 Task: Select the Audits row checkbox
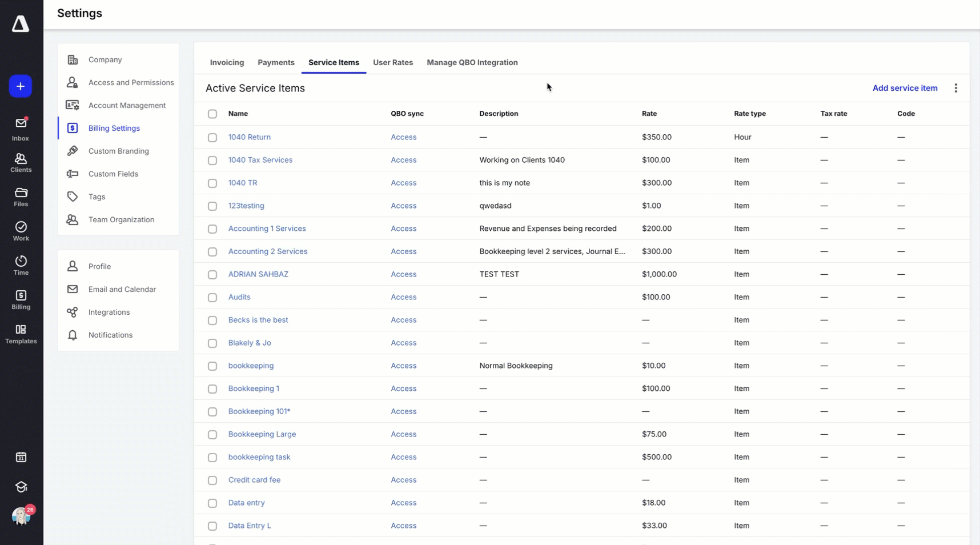click(212, 297)
